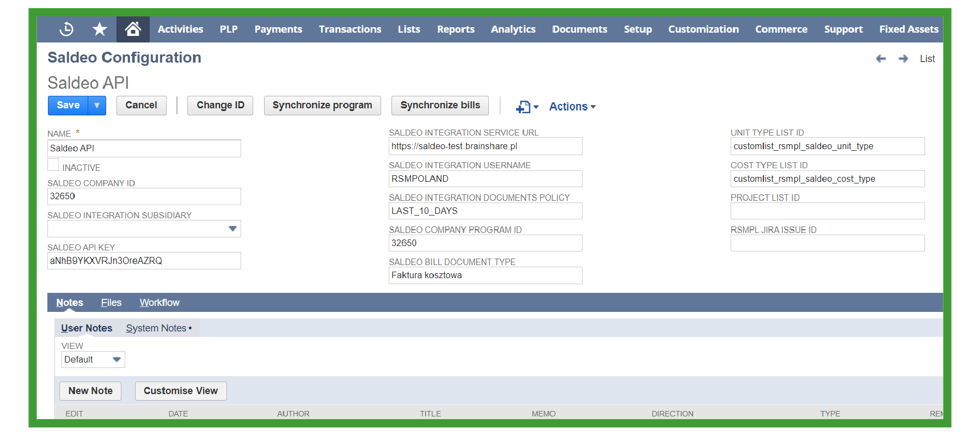Open the Shortcuts star icon

click(x=100, y=29)
